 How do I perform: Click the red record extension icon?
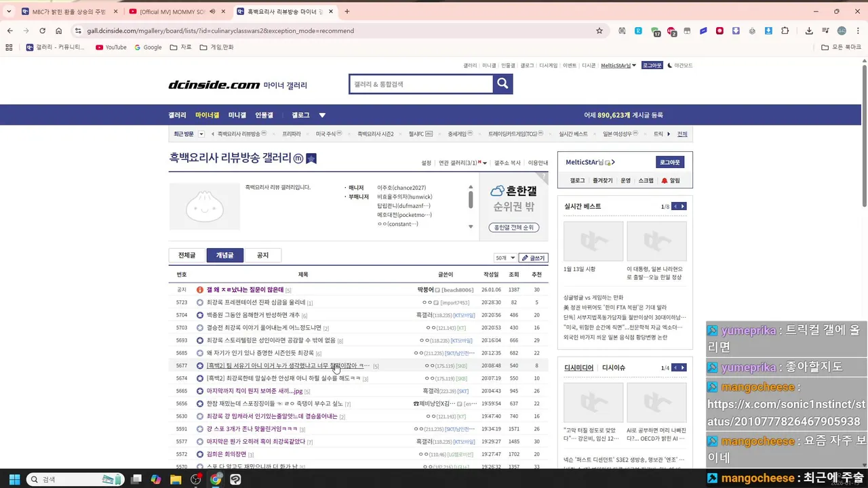(x=719, y=30)
